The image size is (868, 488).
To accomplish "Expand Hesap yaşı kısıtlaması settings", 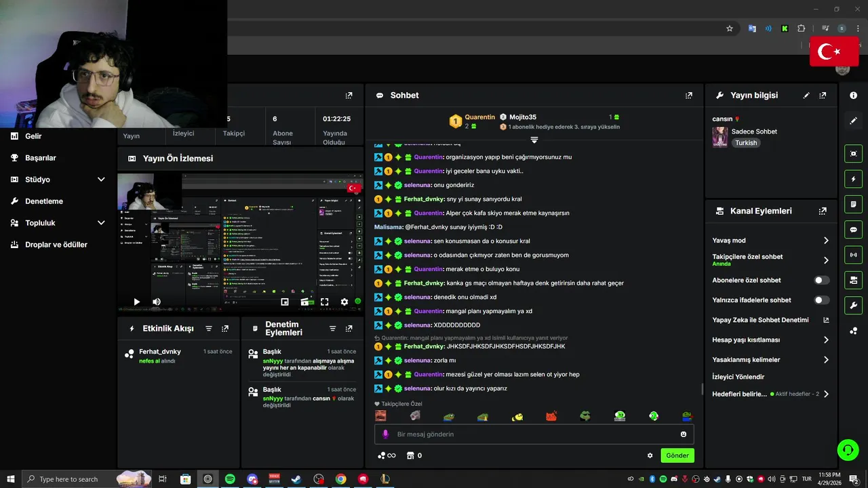I will click(x=826, y=340).
